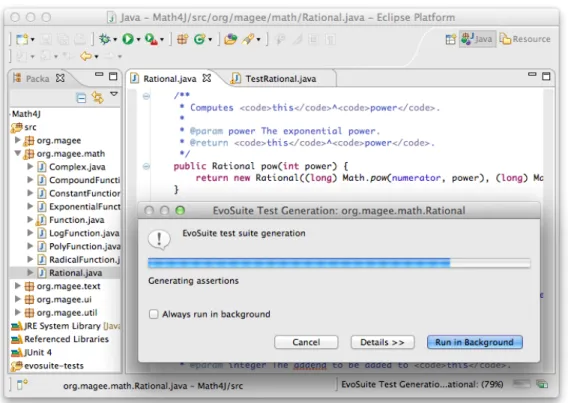Image resolution: width=568 pixels, height=403 pixels.
Task: Click the Run in Background button
Action: pyautogui.click(x=475, y=342)
